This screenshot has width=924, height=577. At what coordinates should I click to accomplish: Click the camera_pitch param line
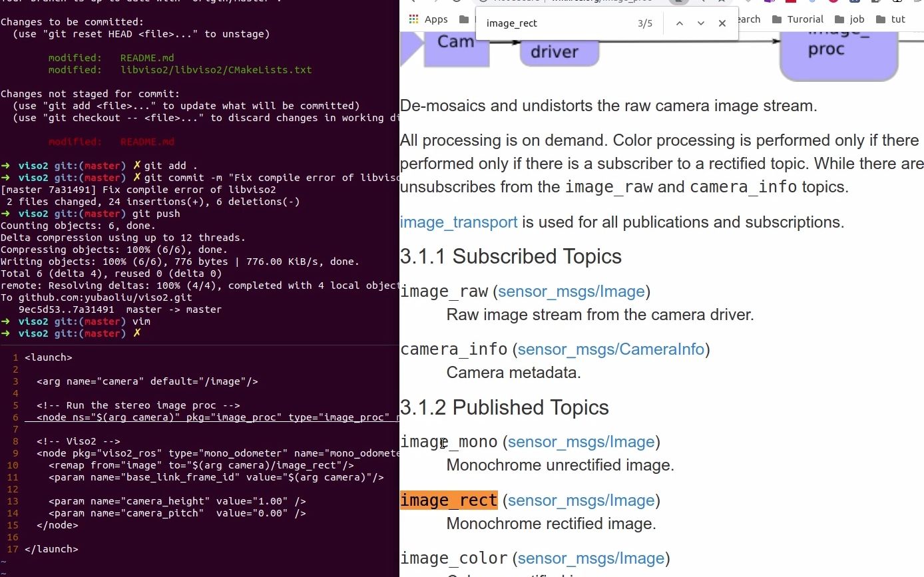tap(177, 513)
